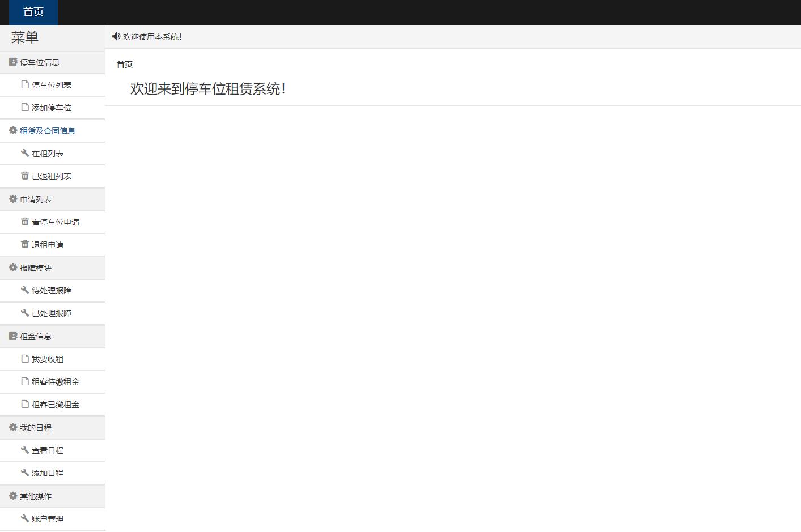Screen dimensions: 801x532
Task: Open 已处理报障 link
Action: tap(52, 313)
